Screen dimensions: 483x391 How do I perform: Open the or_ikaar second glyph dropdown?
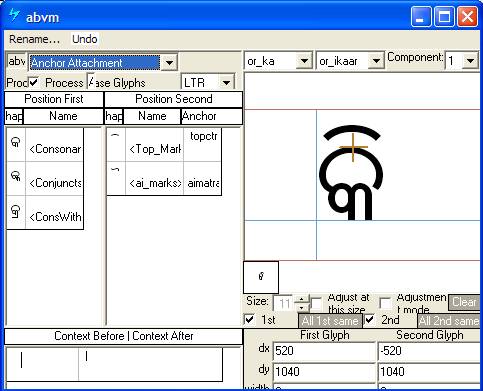(376, 61)
